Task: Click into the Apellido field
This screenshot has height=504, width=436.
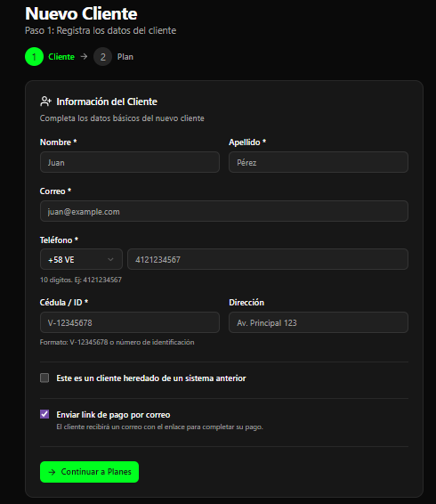Action: pos(319,162)
